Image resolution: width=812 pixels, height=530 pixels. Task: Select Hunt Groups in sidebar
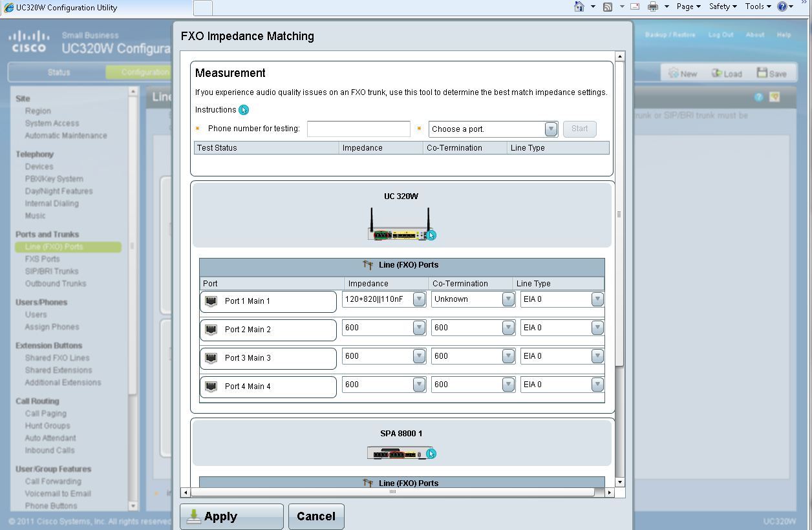(x=47, y=426)
